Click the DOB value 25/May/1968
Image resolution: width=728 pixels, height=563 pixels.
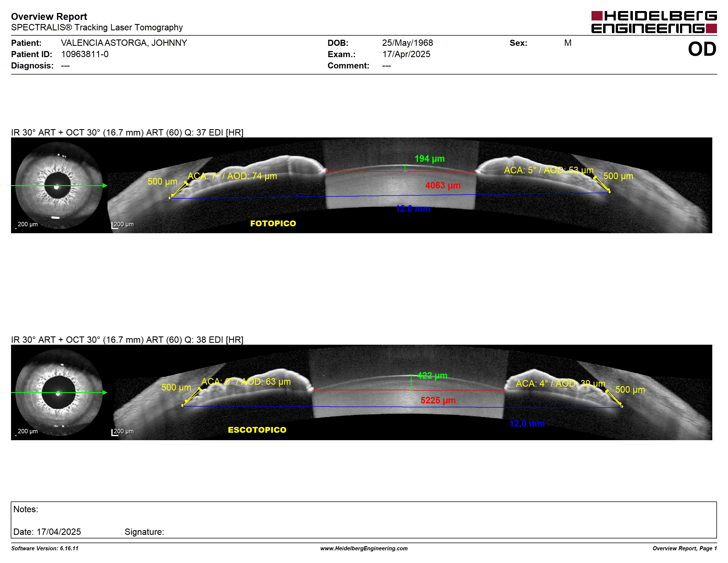(x=407, y=43)
